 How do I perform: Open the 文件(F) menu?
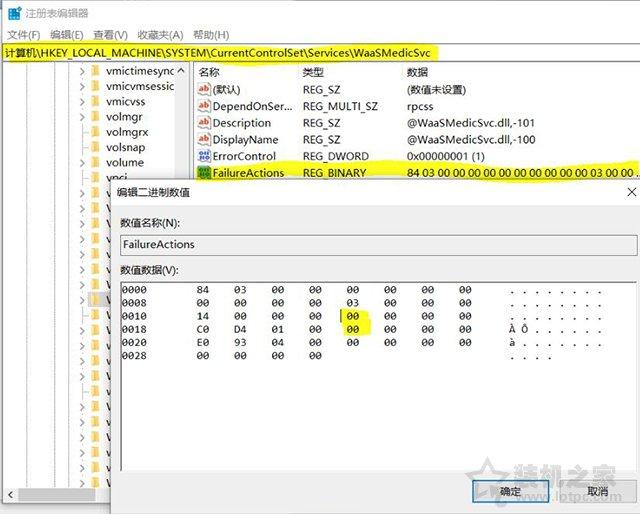coord(24,35)
